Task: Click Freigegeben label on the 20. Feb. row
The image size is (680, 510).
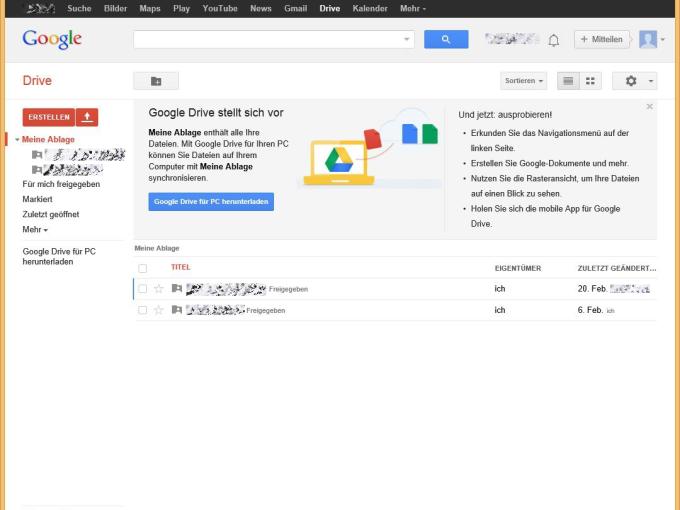Action: (288, 289)
